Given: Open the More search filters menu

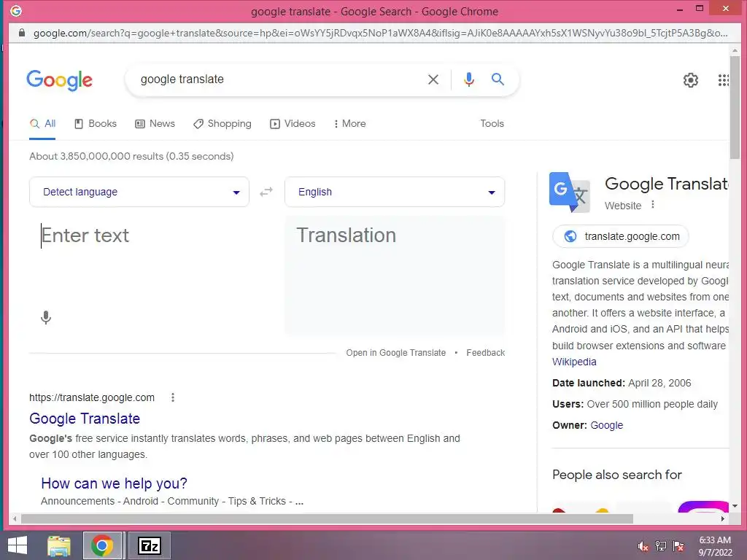Looking at the screenshot, I should (349, 124).
